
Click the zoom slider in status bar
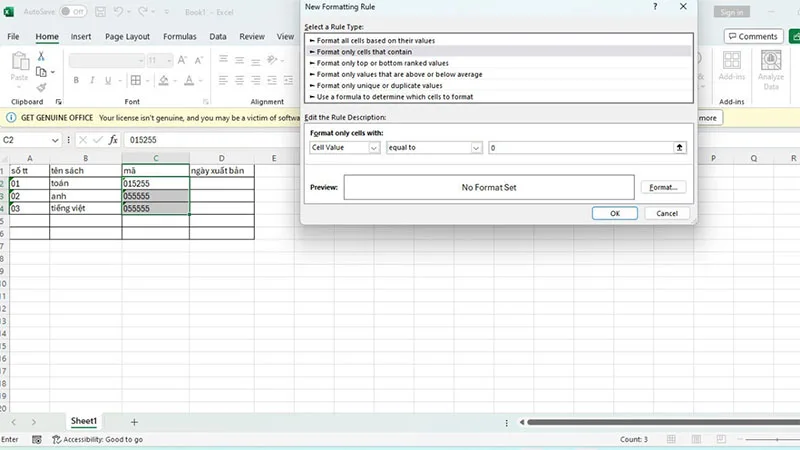pos(777,439)
